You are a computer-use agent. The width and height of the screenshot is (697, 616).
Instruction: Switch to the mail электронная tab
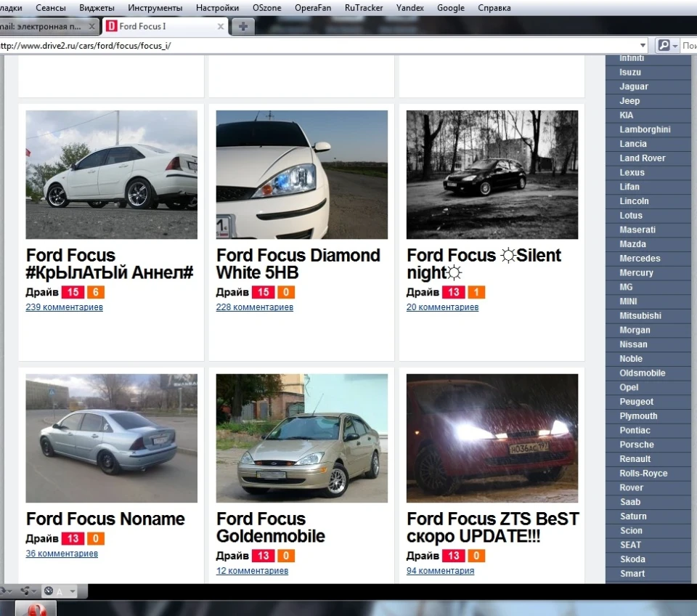click(x=49, y=26)
